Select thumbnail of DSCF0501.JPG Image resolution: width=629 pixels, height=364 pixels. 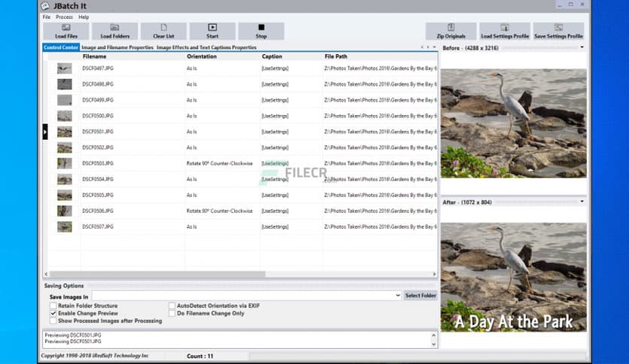pyautogui.click(x=65, y=132)
